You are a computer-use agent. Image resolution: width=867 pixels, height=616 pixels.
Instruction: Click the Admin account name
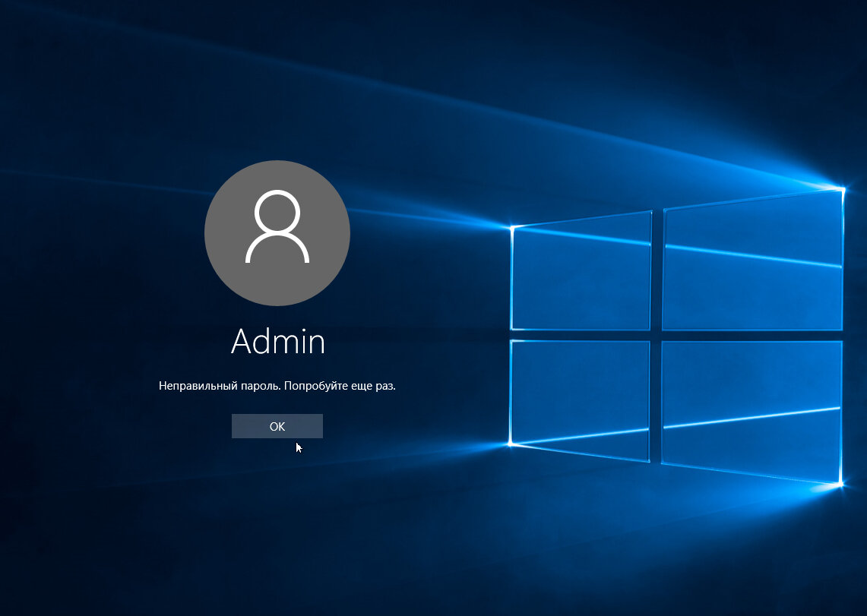point(277,342)
